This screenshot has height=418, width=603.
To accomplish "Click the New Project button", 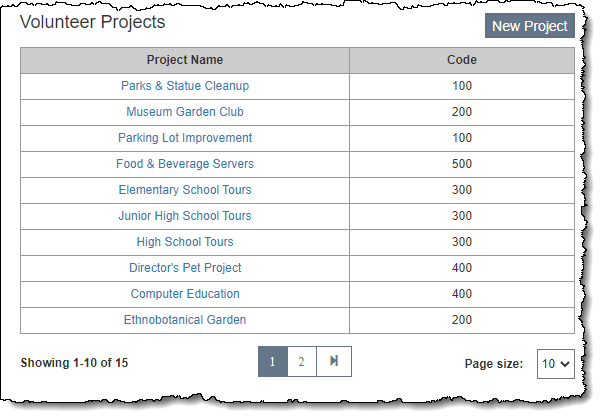I will coord(529,26).
